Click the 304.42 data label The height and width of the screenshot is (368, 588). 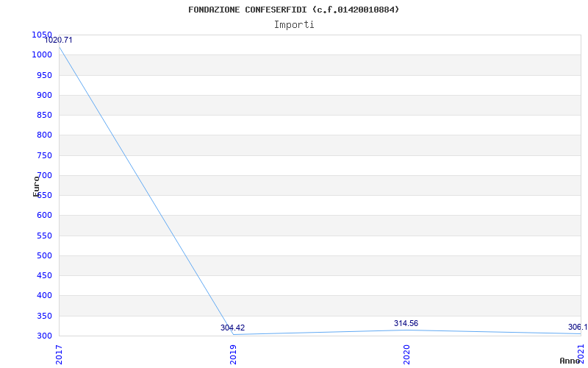coord(232,328)
